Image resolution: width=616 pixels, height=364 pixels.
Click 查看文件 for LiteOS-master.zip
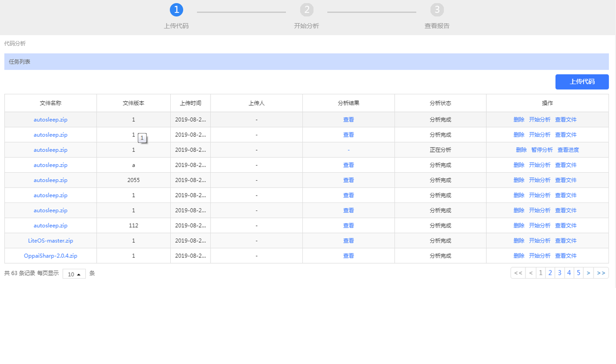(566, 241)
